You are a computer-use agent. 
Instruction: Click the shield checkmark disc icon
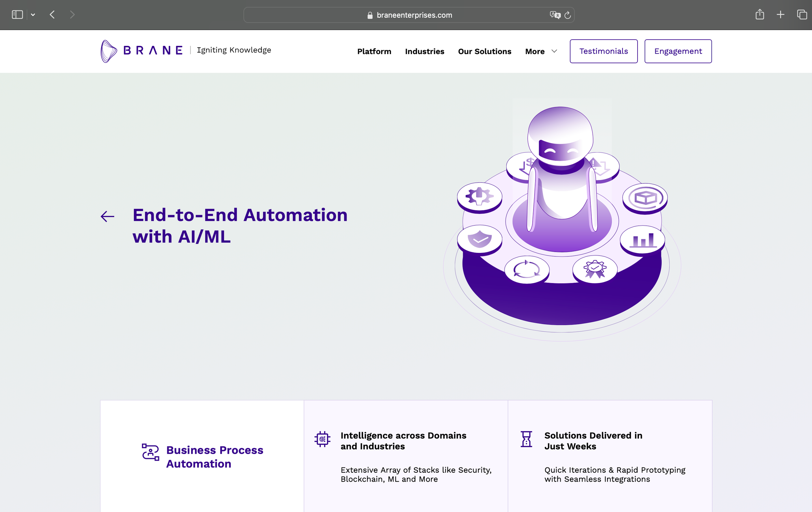click(x=479, y=239)
